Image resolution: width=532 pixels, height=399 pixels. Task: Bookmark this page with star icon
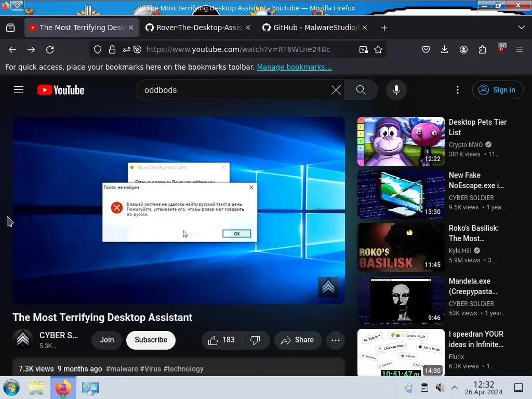pyautogui.click(x=378, y=49)
